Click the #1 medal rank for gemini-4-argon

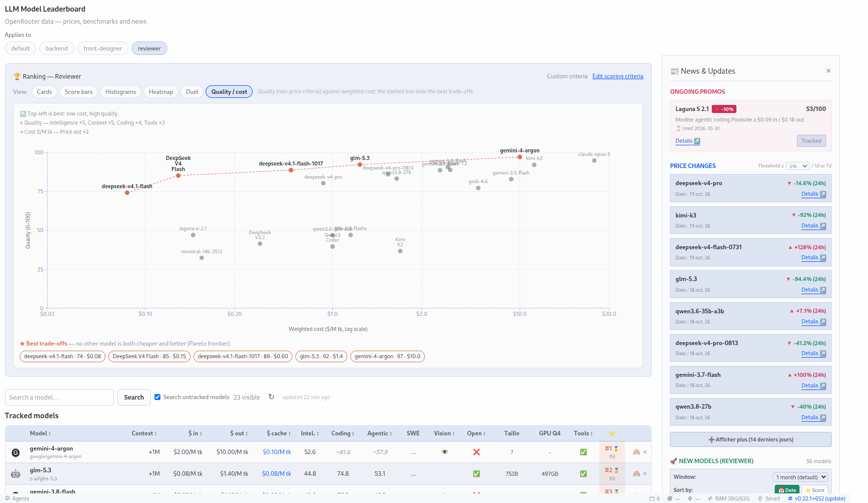pyautogui.click(x=611, y=449)
